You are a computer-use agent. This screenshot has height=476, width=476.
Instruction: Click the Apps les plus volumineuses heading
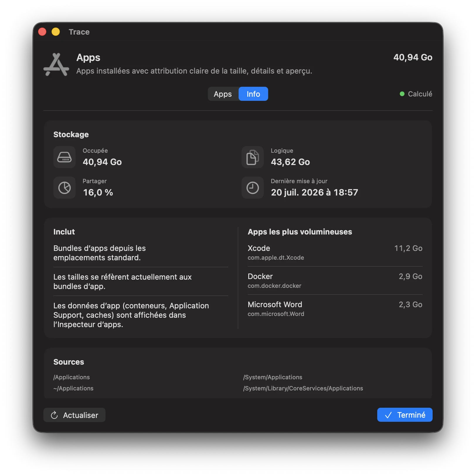[x=300, y=232]
